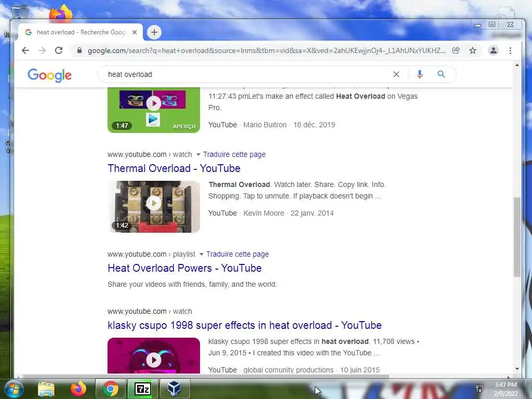The image size is (532, 399).
Task: Click Traduire cette page for Thermal Overload
Action: click(234, 154)
